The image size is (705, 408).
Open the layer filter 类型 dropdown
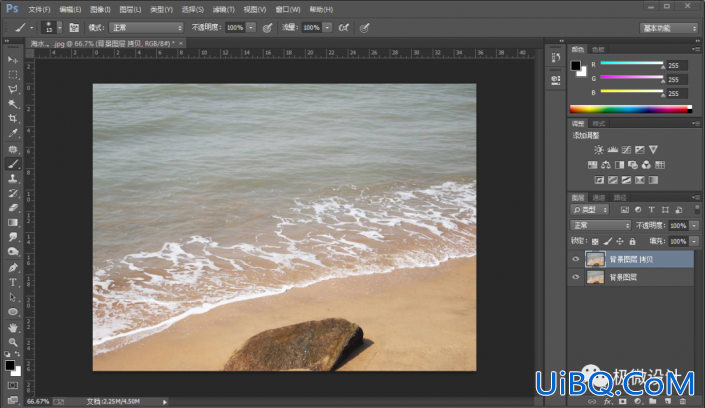click(589, 210)
